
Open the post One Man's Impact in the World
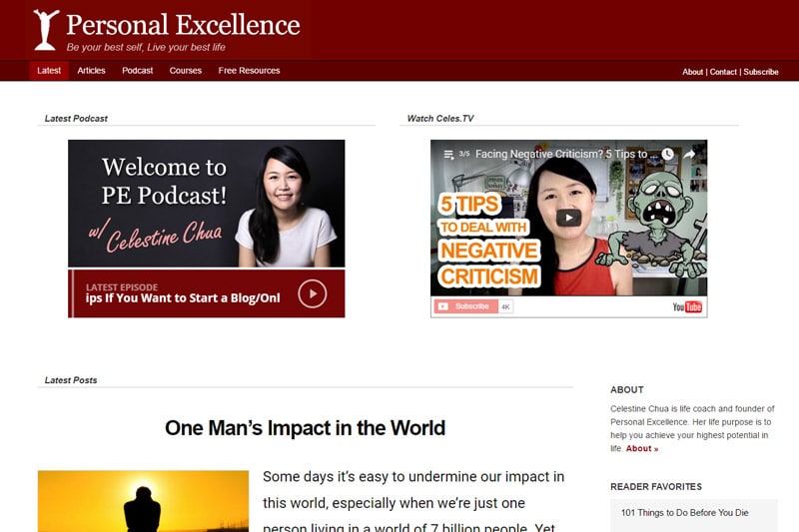click(x=305, y=428)
